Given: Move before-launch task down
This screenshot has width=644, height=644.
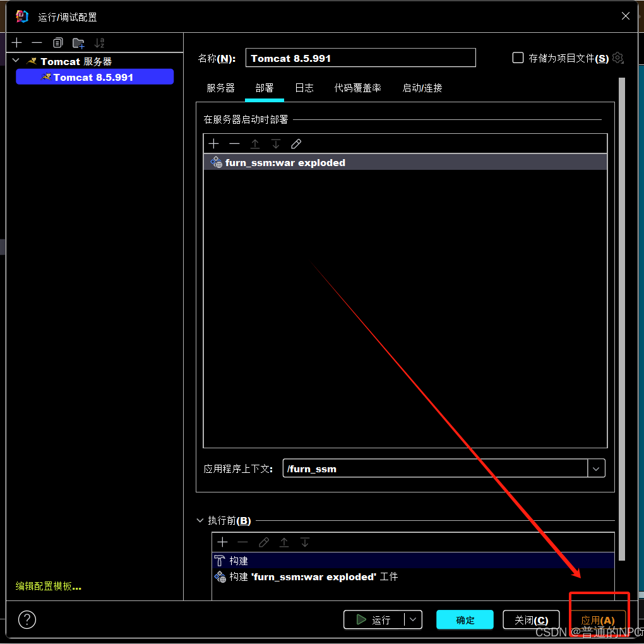Looking at the screenshot, I should tap(305, 542).
